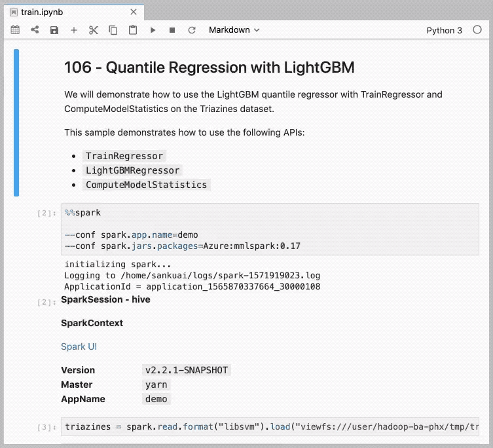Paste cell using the clipboard icon
493x448 pixels.
click(x=133, y=30)
